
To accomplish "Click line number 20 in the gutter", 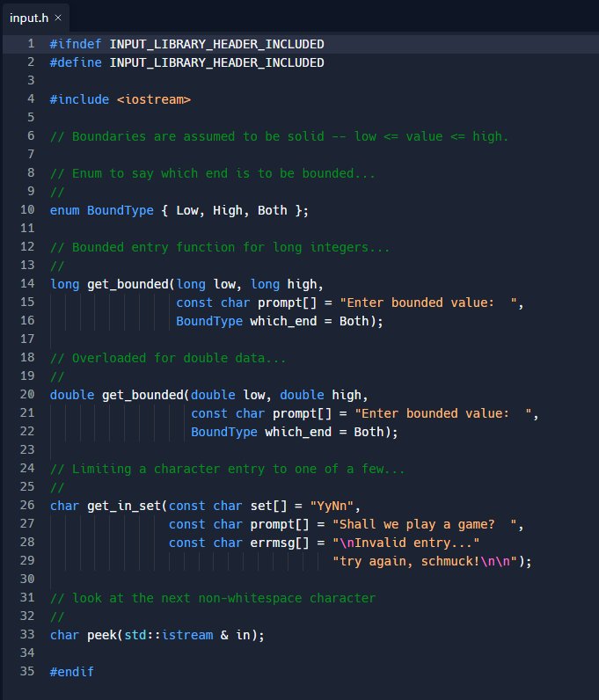I will click(27, 394).
